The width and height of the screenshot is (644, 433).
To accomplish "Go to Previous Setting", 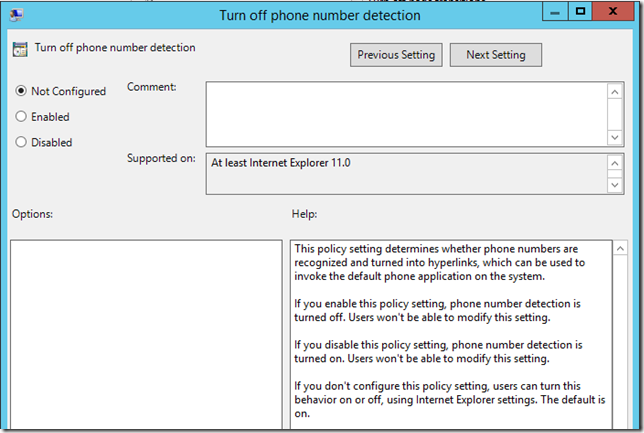I will (x=396, y=55).
